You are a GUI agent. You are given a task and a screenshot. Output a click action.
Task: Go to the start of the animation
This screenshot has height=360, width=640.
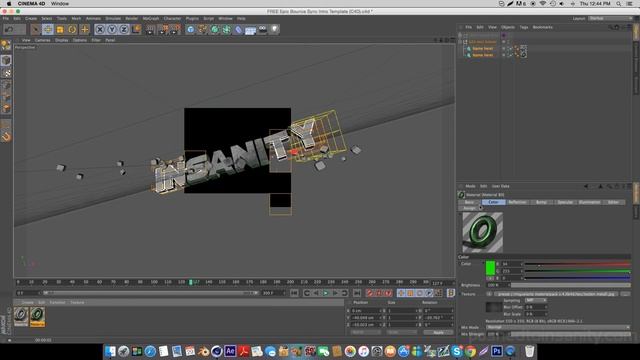pyautogui.click(x=294, y=293)
